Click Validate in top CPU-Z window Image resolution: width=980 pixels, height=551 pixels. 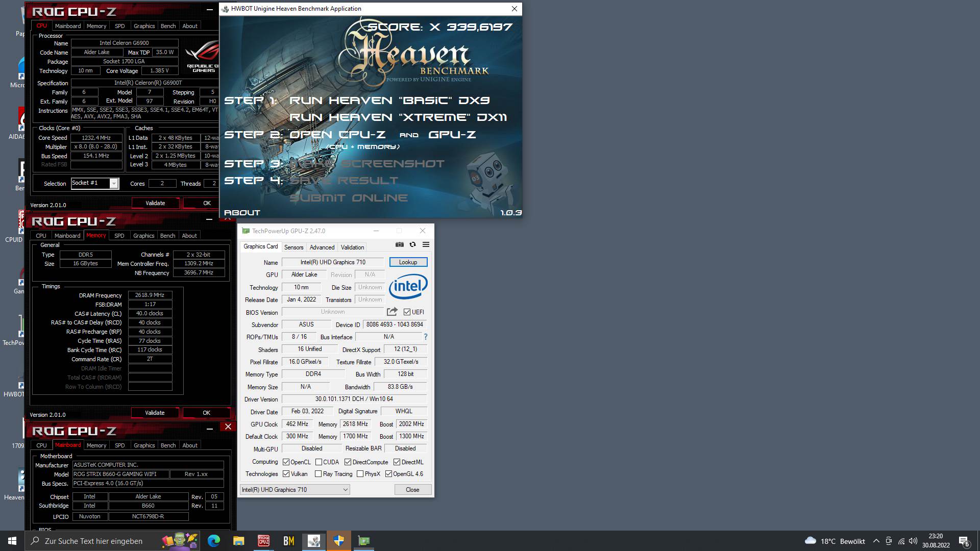click(155, 203)
